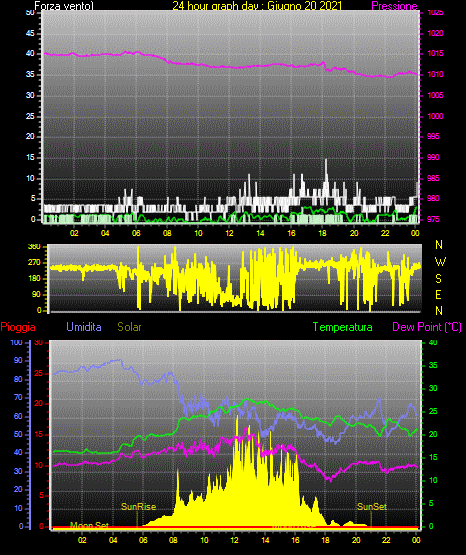
Task: Click the S compass direction letter
Action: pos(438,279)
